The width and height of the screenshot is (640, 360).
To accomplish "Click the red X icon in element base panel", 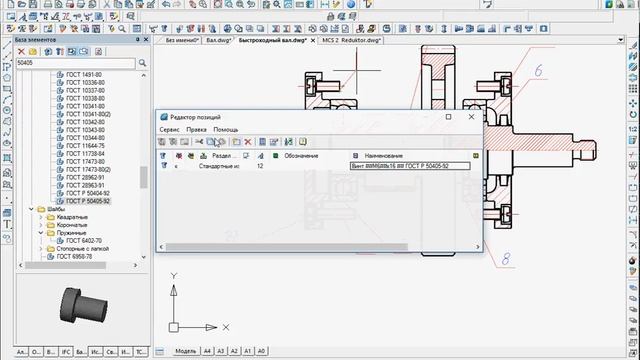I will (21, 51).
